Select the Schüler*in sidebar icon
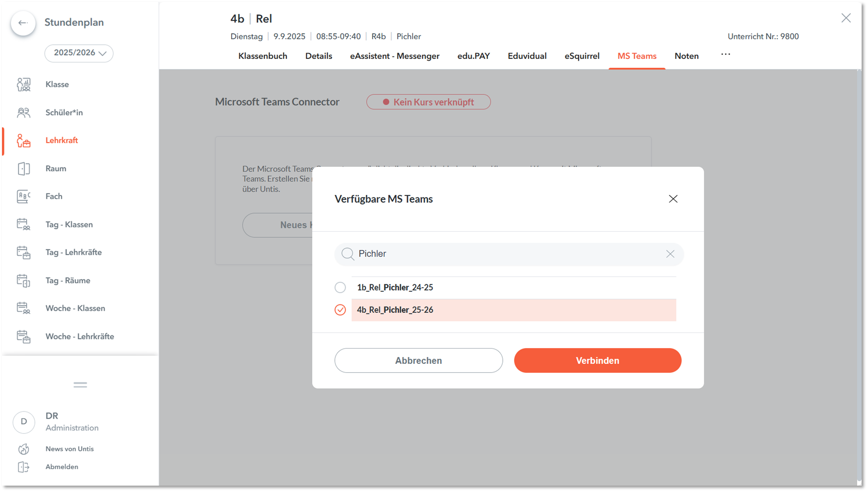The height and width of the screenshot is (492, 868). click(24, 112)
